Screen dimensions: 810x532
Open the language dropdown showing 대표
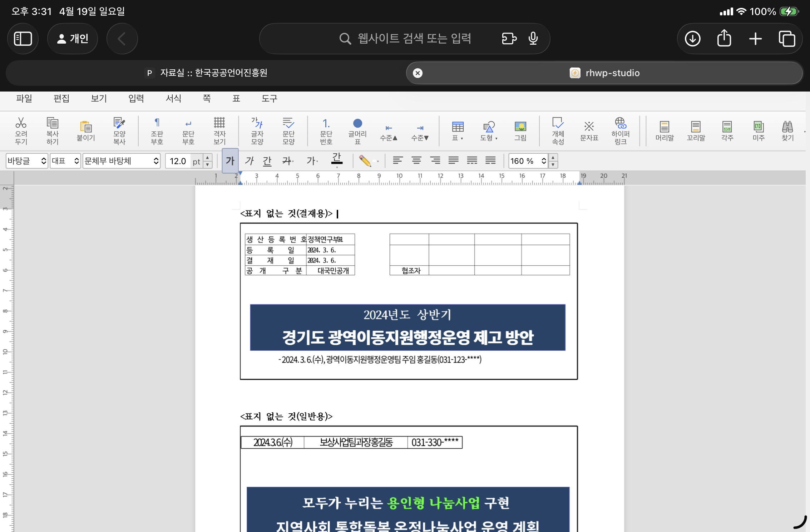65,161
